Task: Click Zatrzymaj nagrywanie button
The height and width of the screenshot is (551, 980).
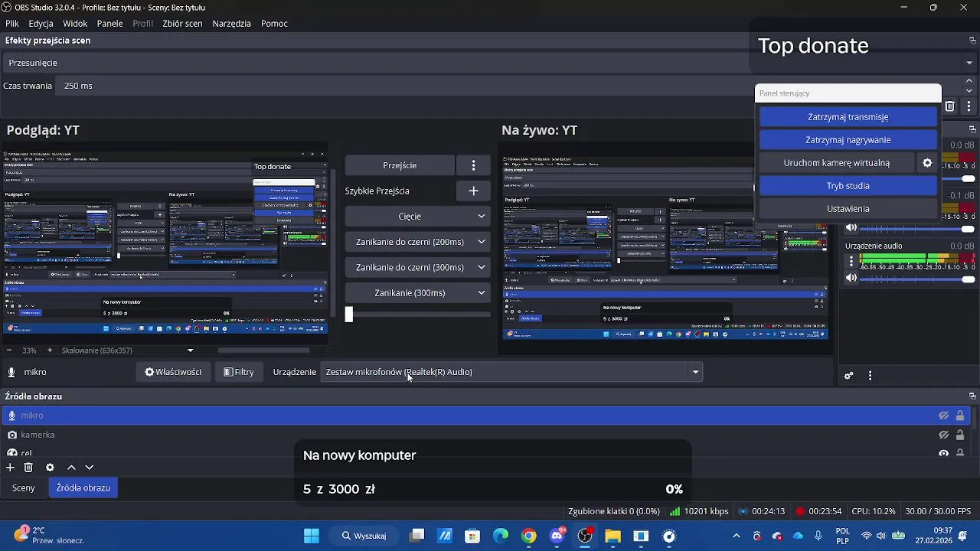Action: coord(848,140)
